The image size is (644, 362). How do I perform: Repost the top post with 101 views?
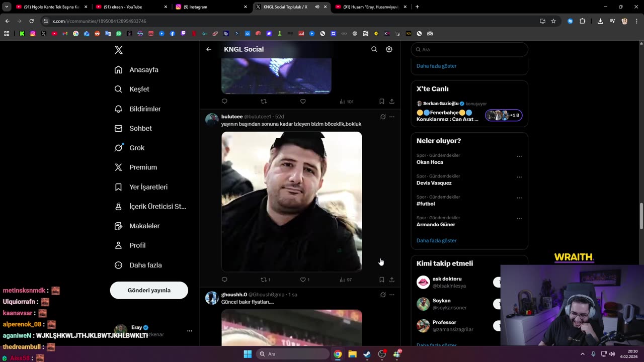click(x=263, y=102)
